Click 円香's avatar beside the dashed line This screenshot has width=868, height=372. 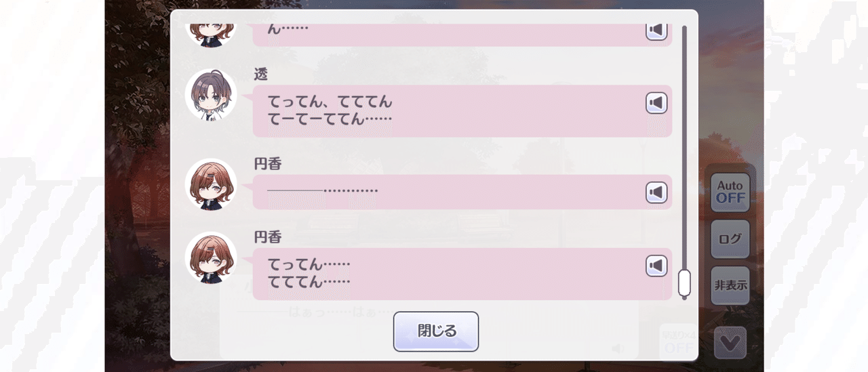coord(211,184)
